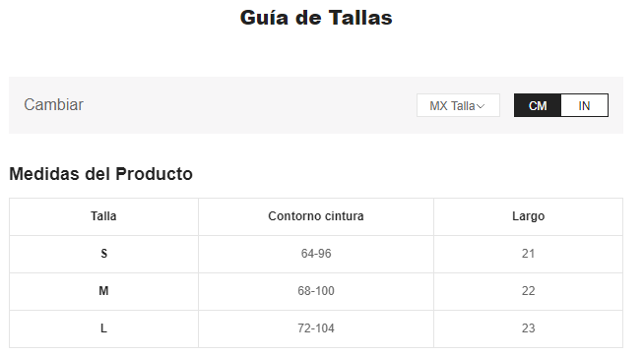Screen dimensions: 644x356
Task: Click the 68-100 waist measurement cell
Action: pos(316,291)
